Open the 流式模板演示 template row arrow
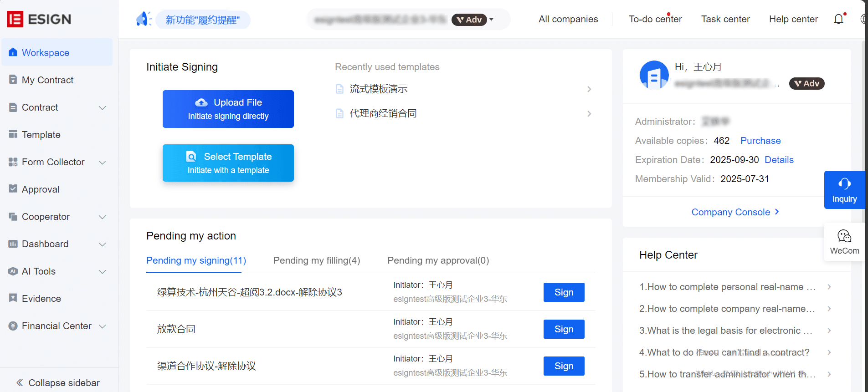Screen dimensions: 868x392 click(x=589, y=89)
